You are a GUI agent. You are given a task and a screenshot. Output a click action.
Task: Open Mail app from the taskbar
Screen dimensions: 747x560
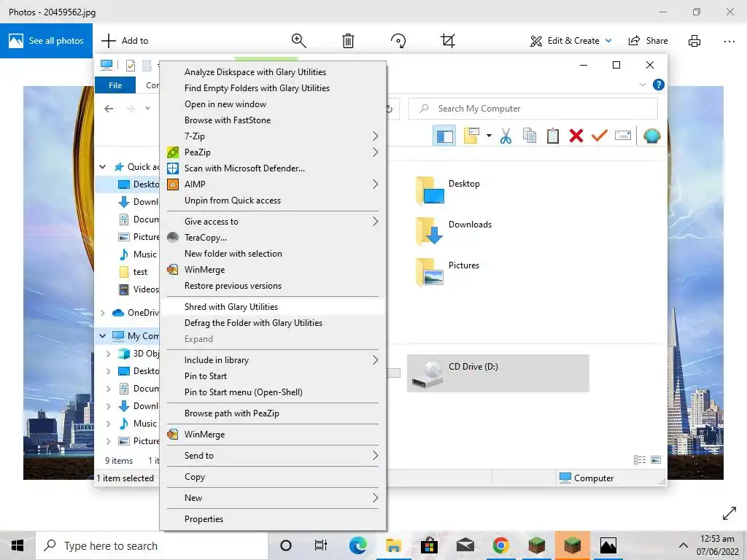[465, 545]
